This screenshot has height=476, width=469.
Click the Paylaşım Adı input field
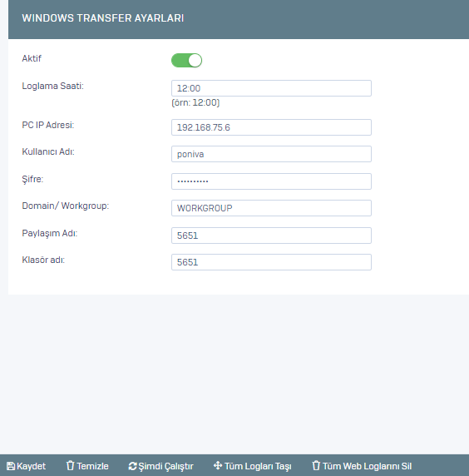coord(271,236)
